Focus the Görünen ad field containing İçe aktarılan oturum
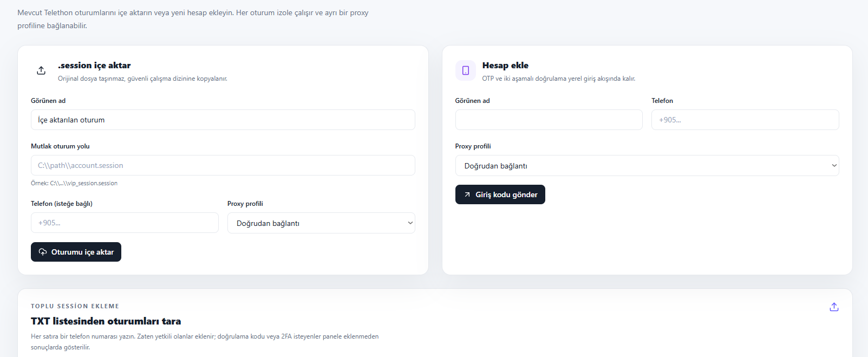Viewport: 868px width, 357px height. click(223, 120)
